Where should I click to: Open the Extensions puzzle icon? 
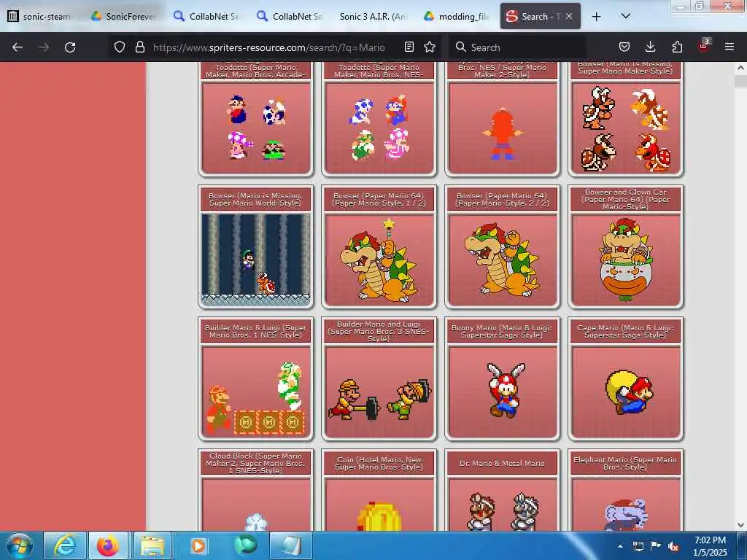(677, 47)
